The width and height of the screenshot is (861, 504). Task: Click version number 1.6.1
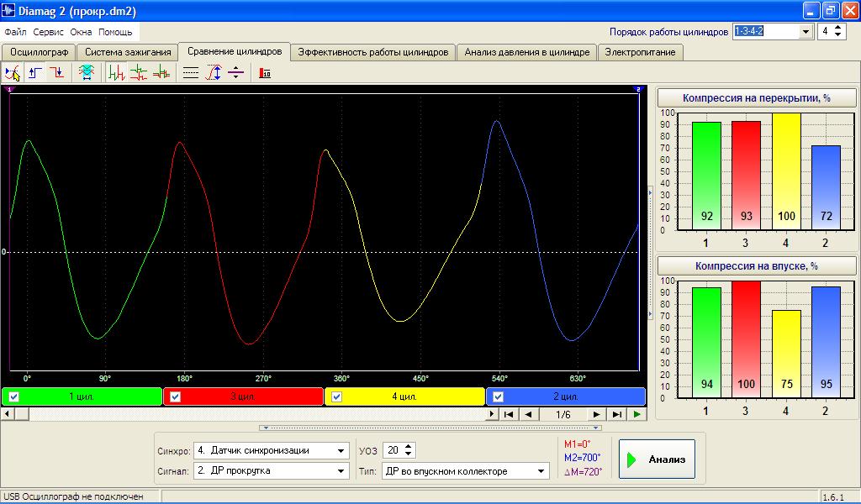click(x=833, y=497)
